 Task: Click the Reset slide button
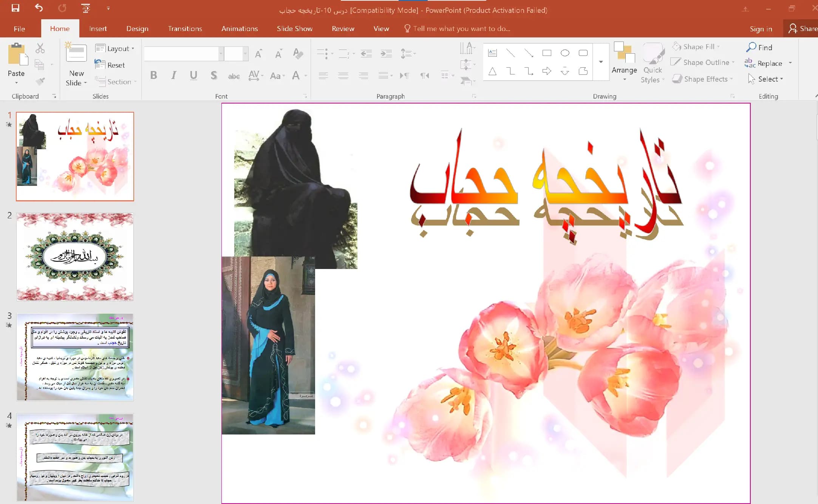coord(110,65)
